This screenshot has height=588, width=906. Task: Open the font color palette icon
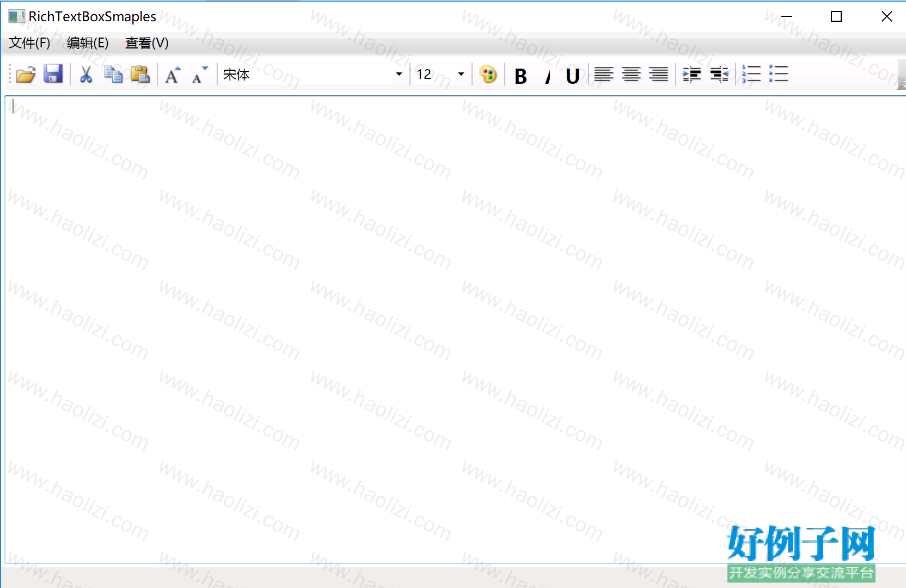[488, 74]
